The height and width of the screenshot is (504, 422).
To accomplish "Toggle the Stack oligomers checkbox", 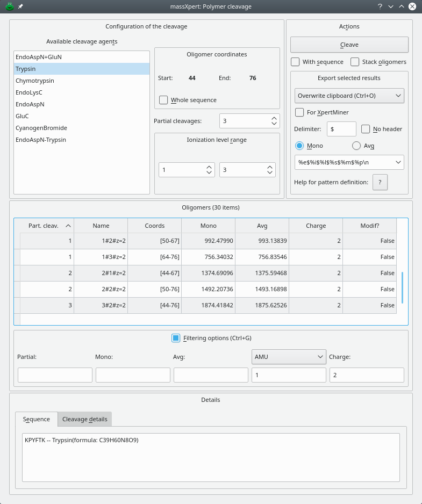I will click(355, 62).
